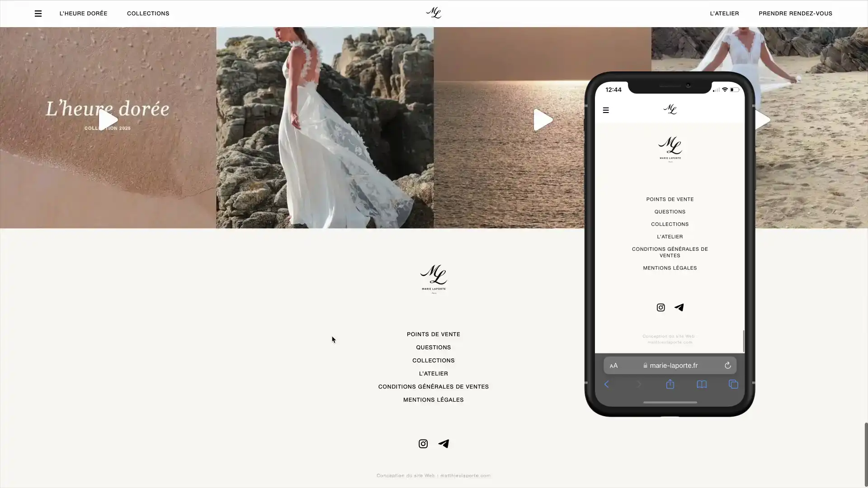Navigate to POINTS DE VENTE in footer
868x488 pixels.
tap(434, 333)
